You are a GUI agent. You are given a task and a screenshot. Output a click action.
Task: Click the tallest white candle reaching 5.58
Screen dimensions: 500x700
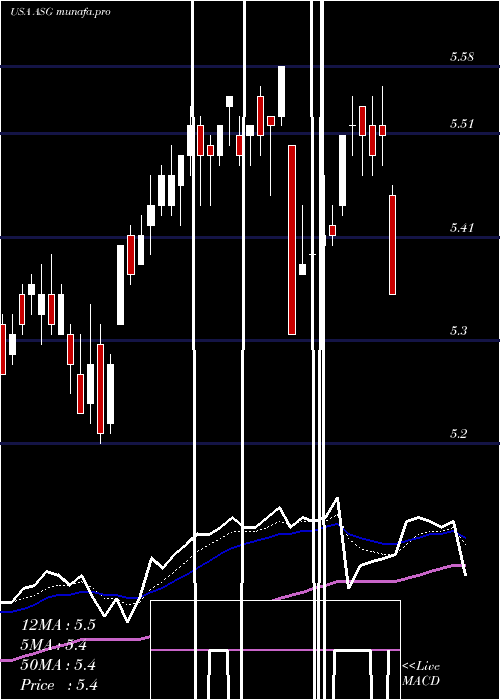[x=281, y=92]
